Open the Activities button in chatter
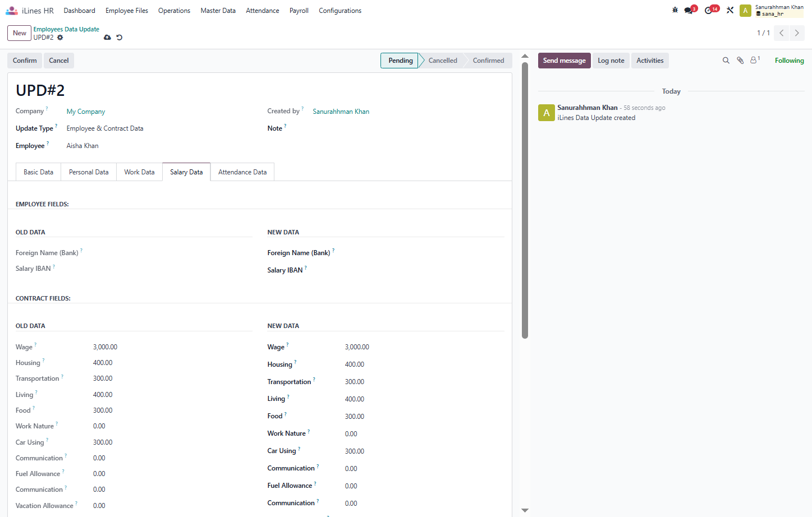812x517 pixels. point(650,61)
